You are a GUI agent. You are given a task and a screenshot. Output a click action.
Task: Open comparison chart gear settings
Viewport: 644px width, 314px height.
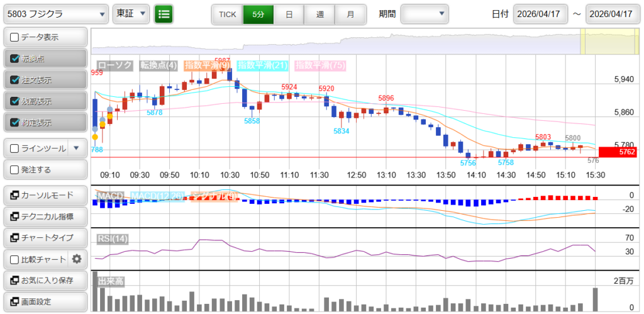click(x=77, y=259)
